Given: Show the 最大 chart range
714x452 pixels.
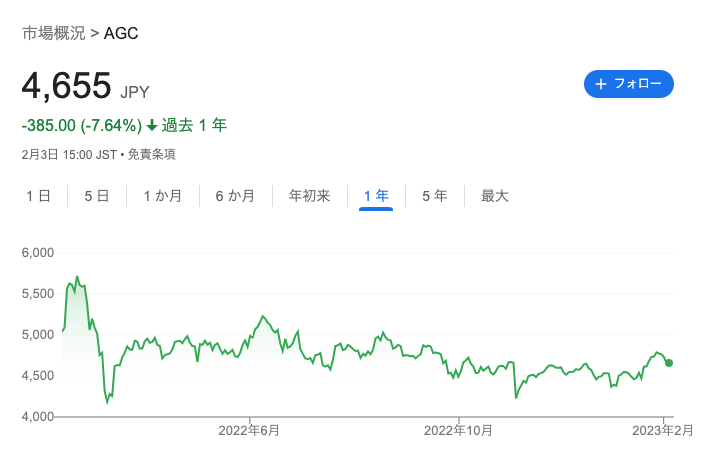Looking at the screenshot, I should 495,196.
